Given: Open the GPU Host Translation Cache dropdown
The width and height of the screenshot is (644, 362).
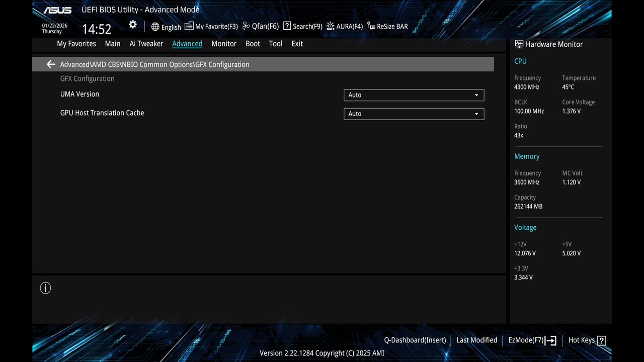Looking at the screenshot, I should click(x=414, y=114).
